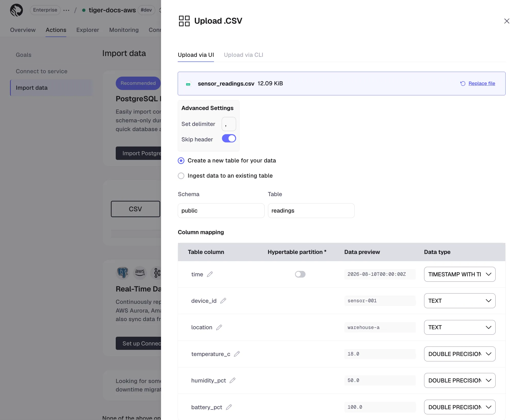Click the AWS icon in Real-Time card

pyautogui.click(x=140, y=273)
